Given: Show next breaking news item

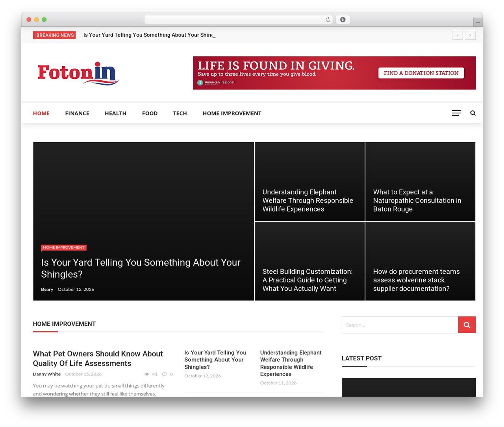Looking at the screenshot, I should click(x=470, y=35).
